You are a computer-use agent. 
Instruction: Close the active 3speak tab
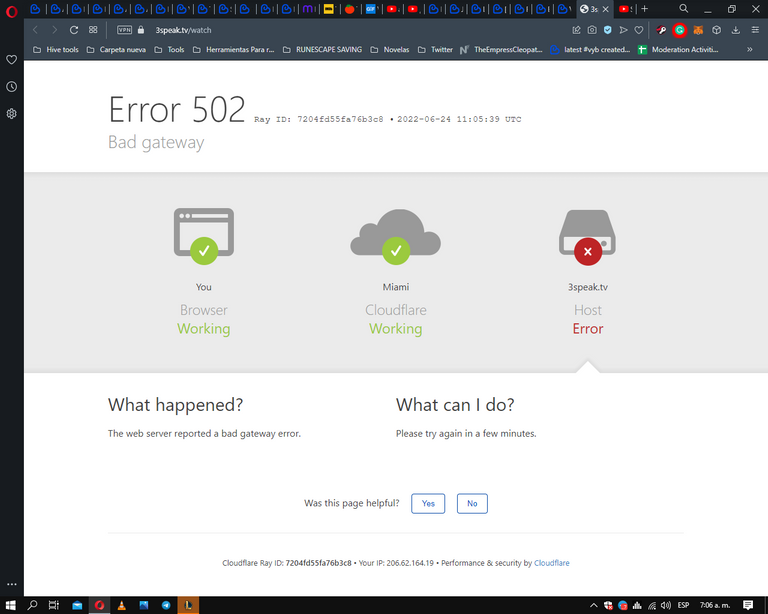(x=606, y=9)
